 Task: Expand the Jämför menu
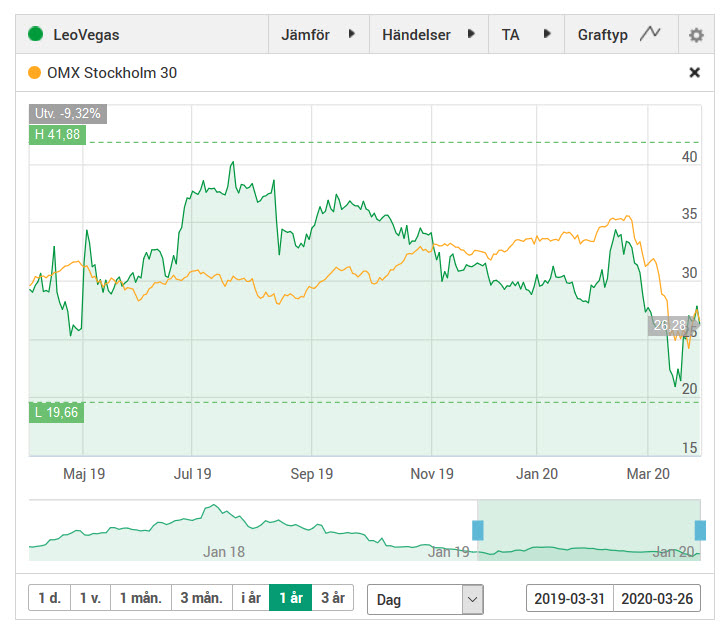click(x=319, y=34)
